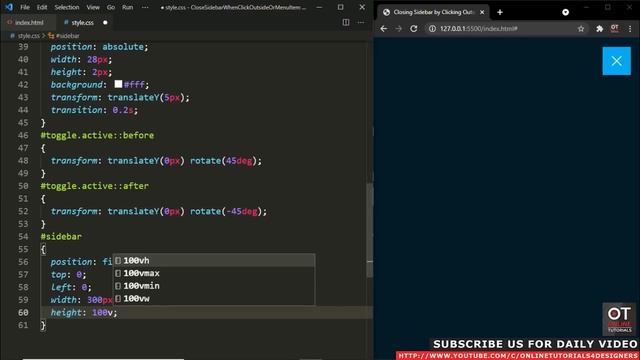Select the style.css editor tab
The image size is (640, 360).
[82, 22]
